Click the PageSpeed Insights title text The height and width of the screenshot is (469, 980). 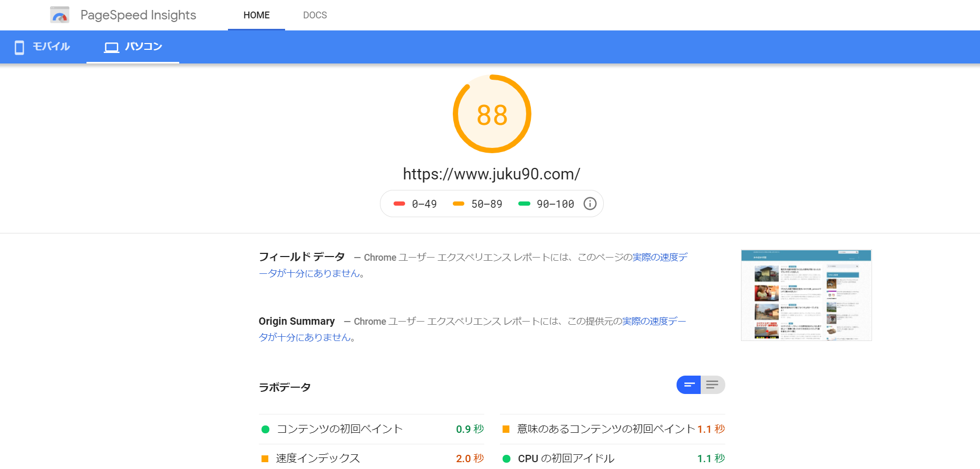(x=138, y=15)
